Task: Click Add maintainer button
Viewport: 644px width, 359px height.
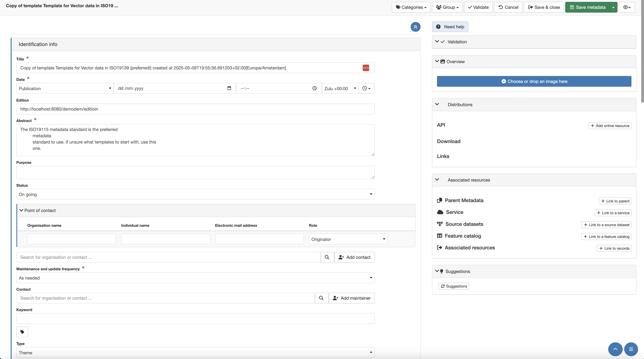Action: (x=352, y=298)
